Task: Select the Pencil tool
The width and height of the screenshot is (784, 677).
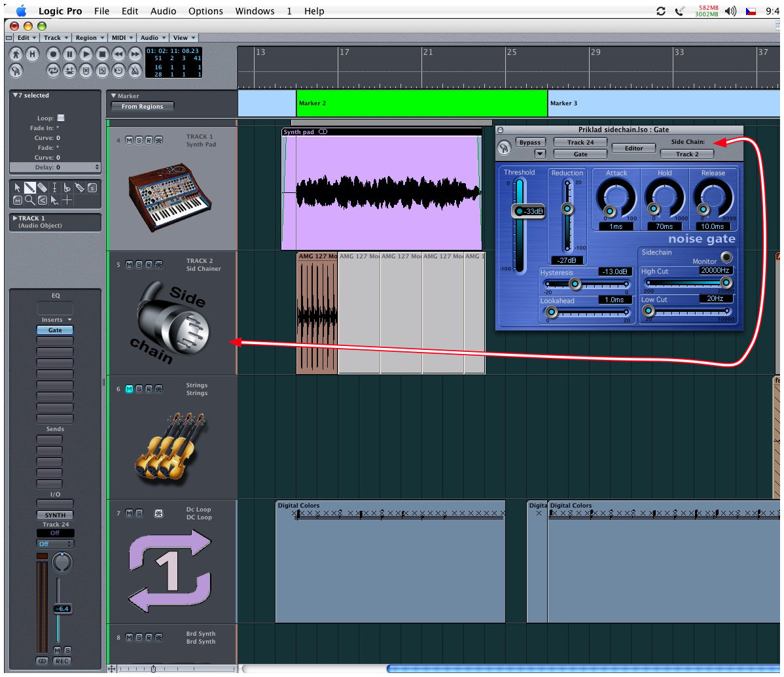Action: [x=30, y=188]
